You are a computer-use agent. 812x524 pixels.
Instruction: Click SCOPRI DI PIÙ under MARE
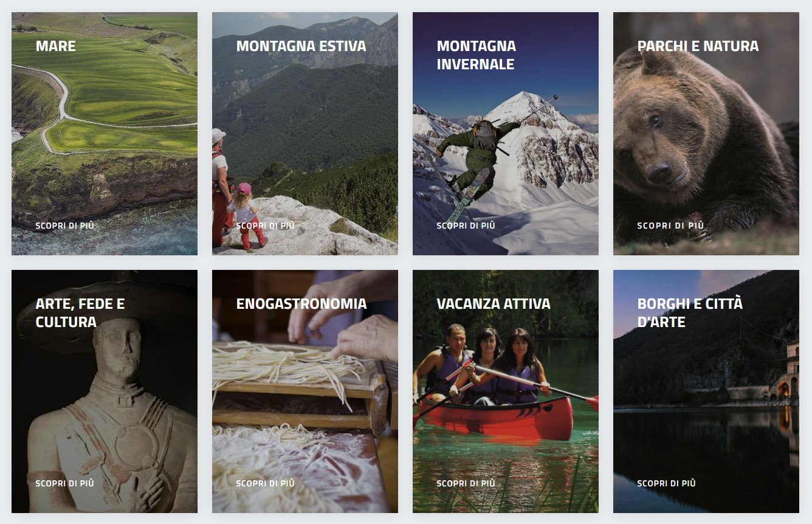(65, 226)
